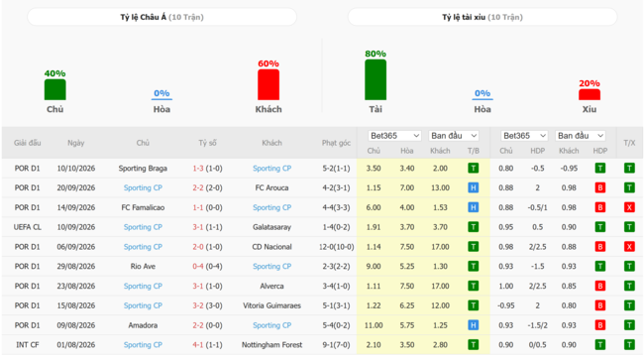The image size is (644, 361).
Task: Click red HDP B badge in FC Arouca row
Action: (x=600, y=187)
